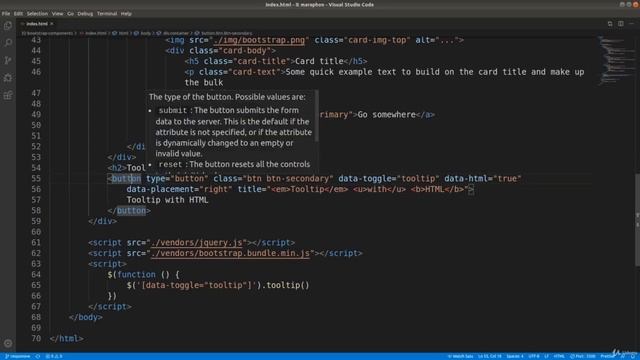Screen dimensions: 640x360
Task: Click the data-placement="right" attribute on line 56
Action: coord(179,189)
